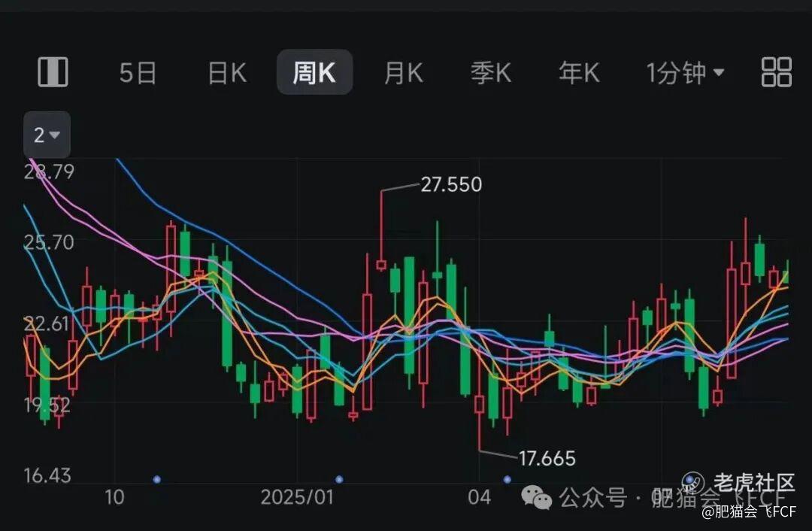Viewport: 812px width, 531px height.
Task: Toggle the split-panel layout icon
Action: coord(53,72)
